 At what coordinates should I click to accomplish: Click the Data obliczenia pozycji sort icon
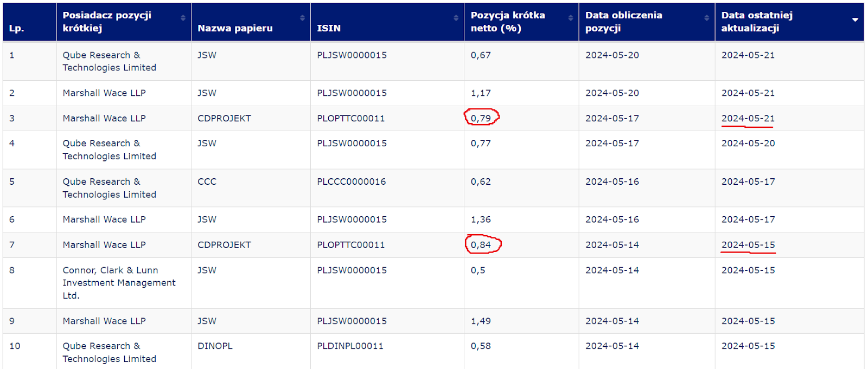coord(706,18)
